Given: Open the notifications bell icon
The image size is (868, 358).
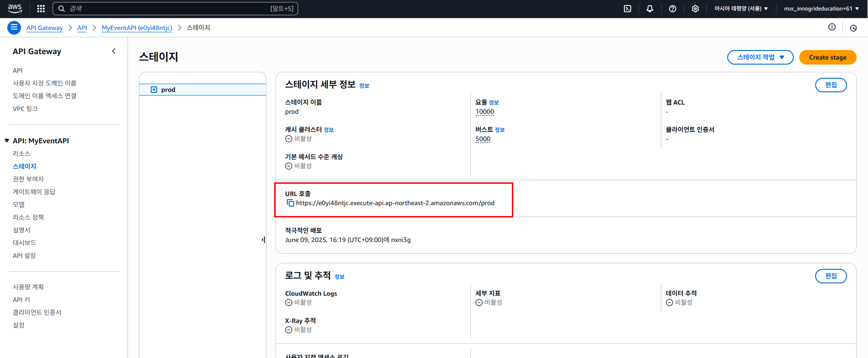Looking at the screenshot, I should click(650, 9).
